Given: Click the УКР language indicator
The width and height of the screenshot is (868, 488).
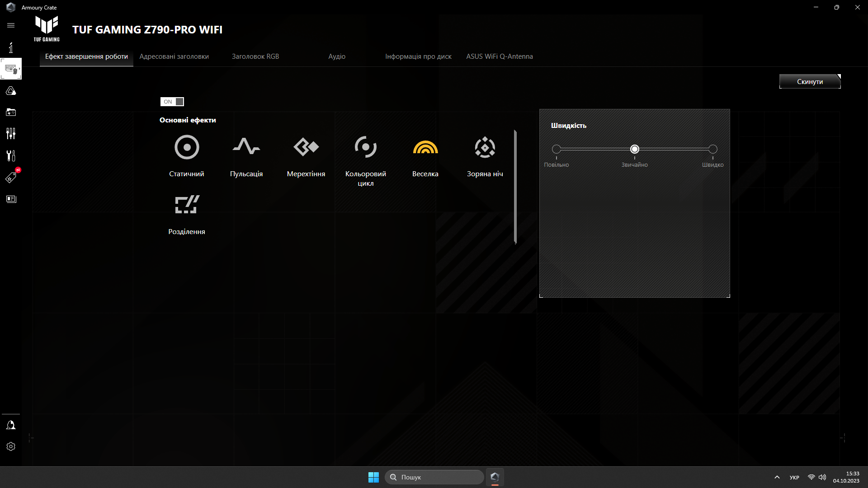Looking at the screenshot, I should pos(794,477).
